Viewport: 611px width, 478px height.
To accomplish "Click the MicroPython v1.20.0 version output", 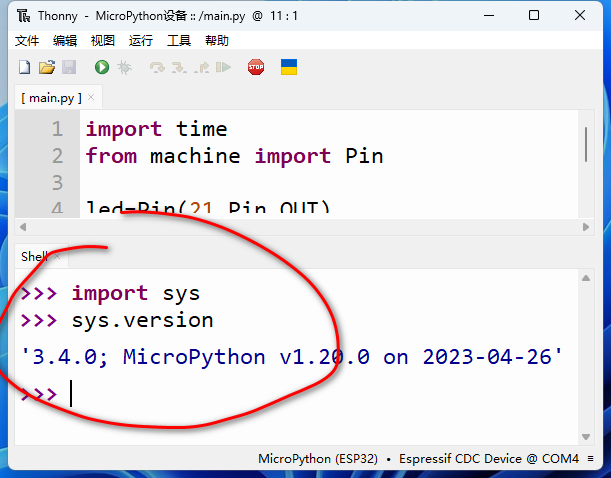I will (292, 357).
